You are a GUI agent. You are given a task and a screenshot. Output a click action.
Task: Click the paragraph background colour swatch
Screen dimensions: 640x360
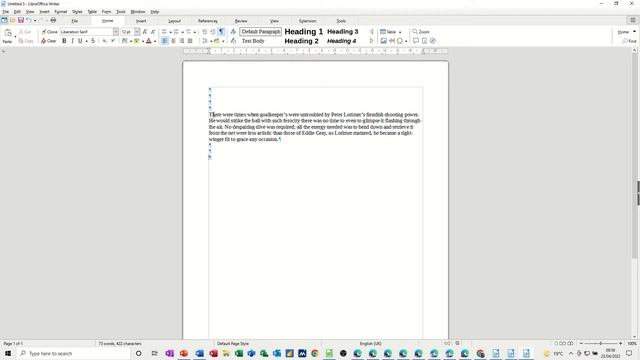pyautogui.click(x=217, y=41)
